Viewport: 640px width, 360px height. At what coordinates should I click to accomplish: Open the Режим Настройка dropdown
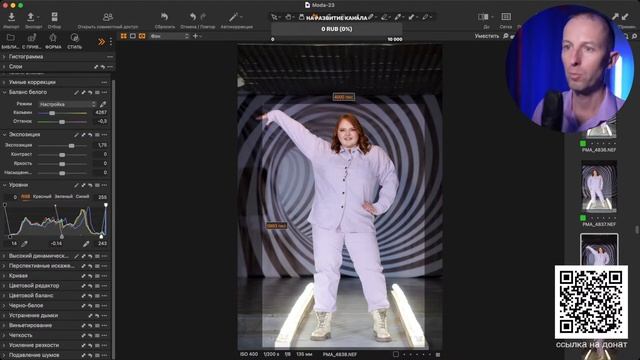67,104
